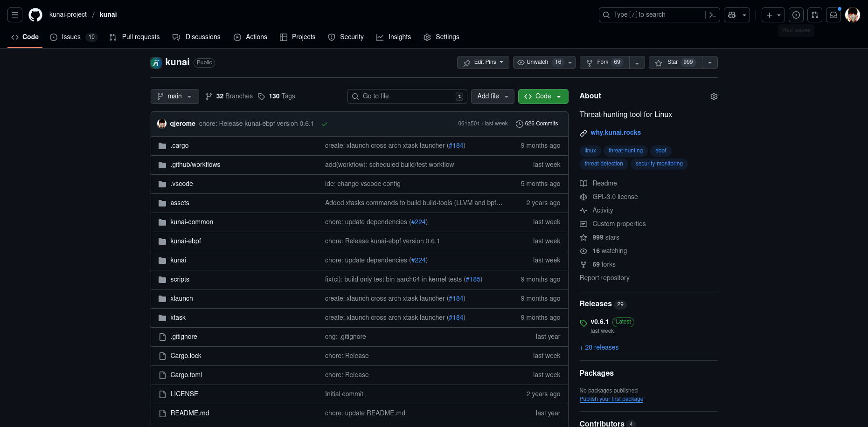This screenshot has width=868, height=427.
Task: Switch to the Security tab
Action: [x=346, y=37]
